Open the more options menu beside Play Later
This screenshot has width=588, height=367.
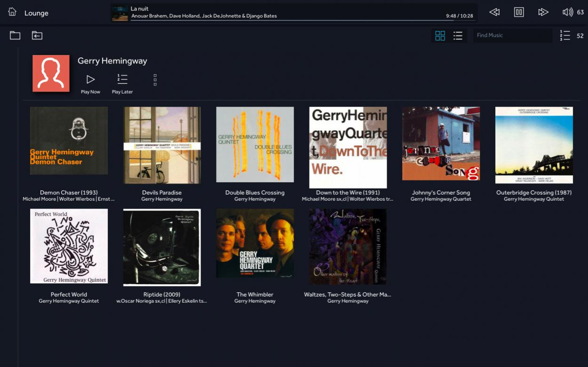click(155, 80)
